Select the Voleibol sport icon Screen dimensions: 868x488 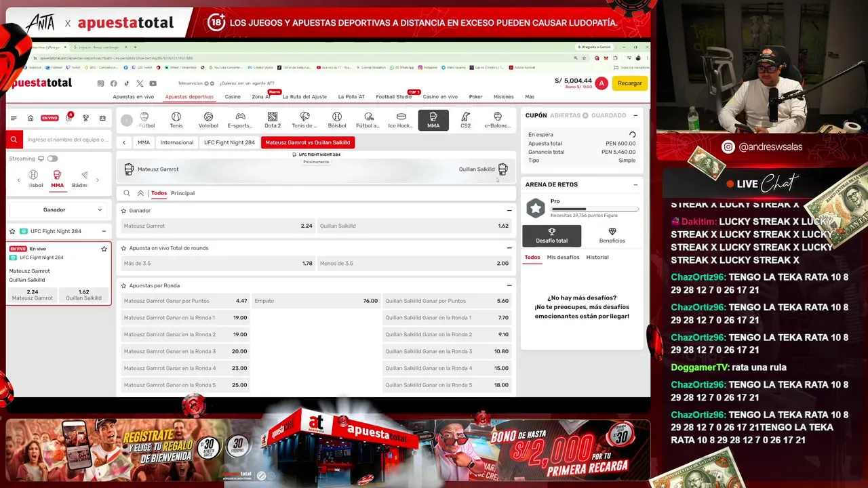[x=208, y=120]
